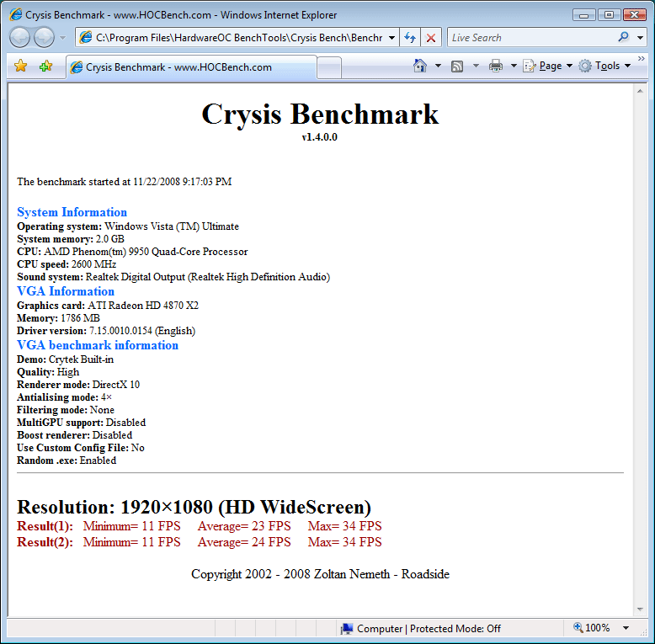Click the Refresh page icon

(x=410, y=38)
